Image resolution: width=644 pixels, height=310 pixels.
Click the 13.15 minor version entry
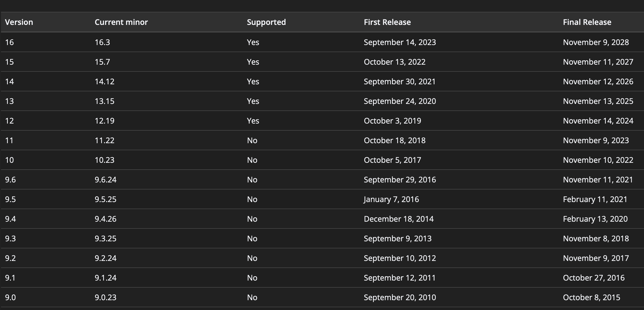point(104,101)
